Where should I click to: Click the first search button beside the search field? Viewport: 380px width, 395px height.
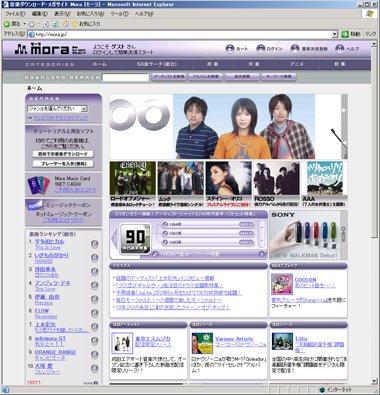pos(169,77)
